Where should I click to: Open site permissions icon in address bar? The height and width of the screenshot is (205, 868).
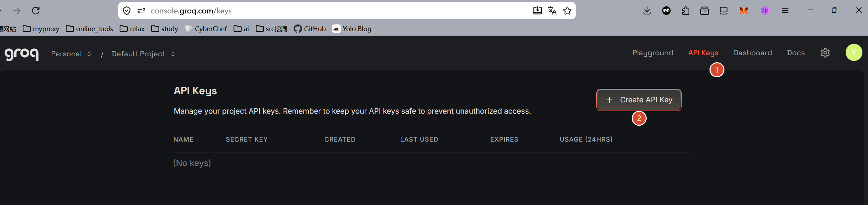pyautogui.click(x=141, y=11)
